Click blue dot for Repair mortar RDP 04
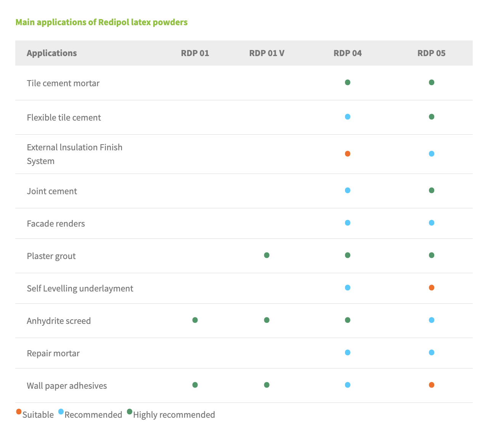This screenshot has width=504, height=441. (x=347, y=352)
